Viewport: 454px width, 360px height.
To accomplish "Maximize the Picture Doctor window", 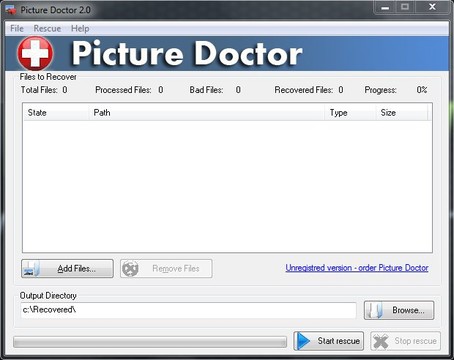I will (405, 7).
